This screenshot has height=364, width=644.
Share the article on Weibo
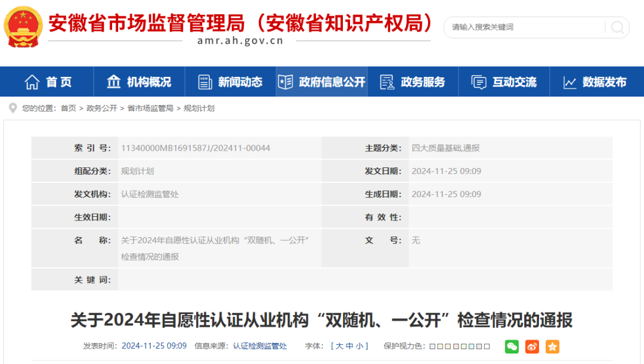coord(531,346)
